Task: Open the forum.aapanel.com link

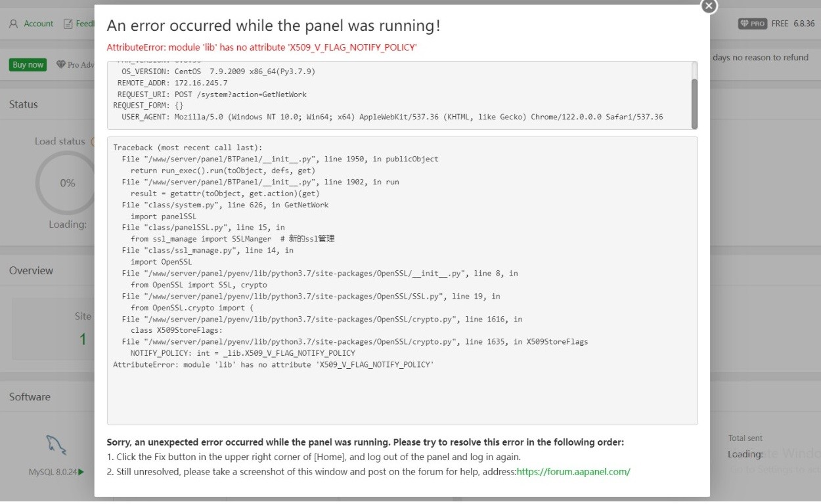Action: 573,471
